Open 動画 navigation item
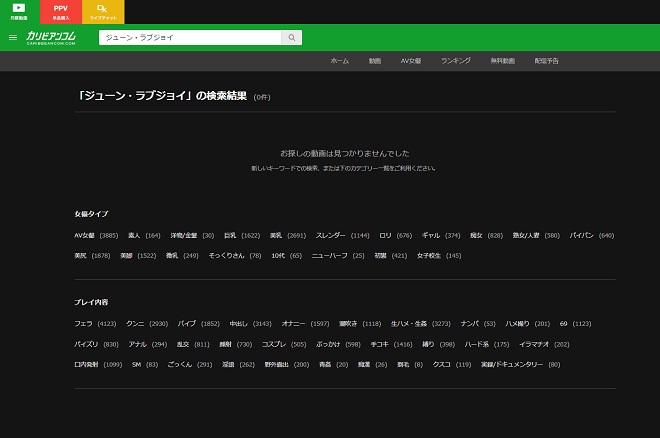660x438 pixels. click(375, 61)
